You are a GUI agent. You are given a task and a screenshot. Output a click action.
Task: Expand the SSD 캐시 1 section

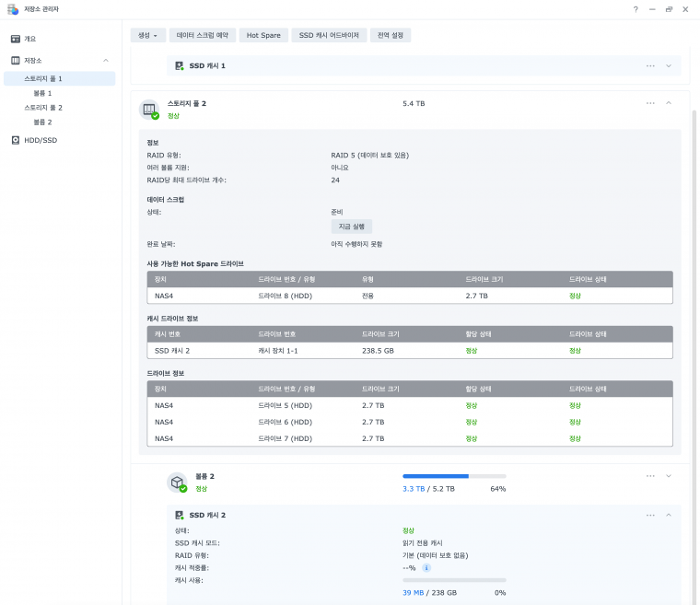[x=669, y=65]
